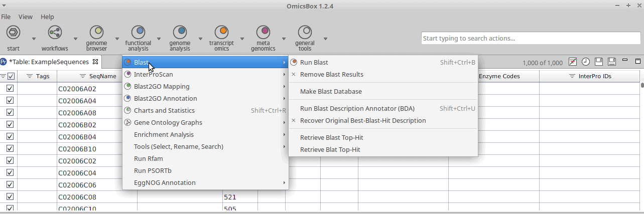
Task: Toggle the select-all header checkbox
Action: coord(11,76)
